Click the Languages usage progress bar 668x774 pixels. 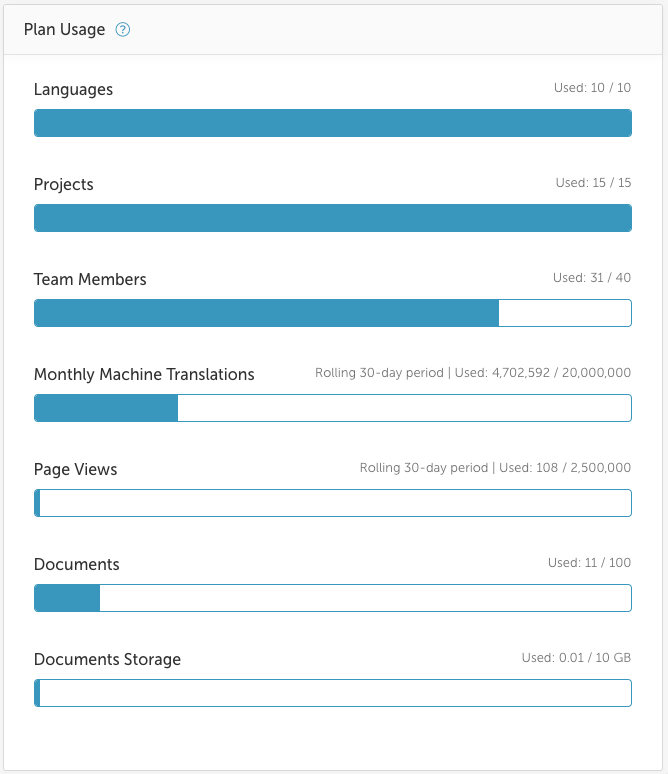333,123
